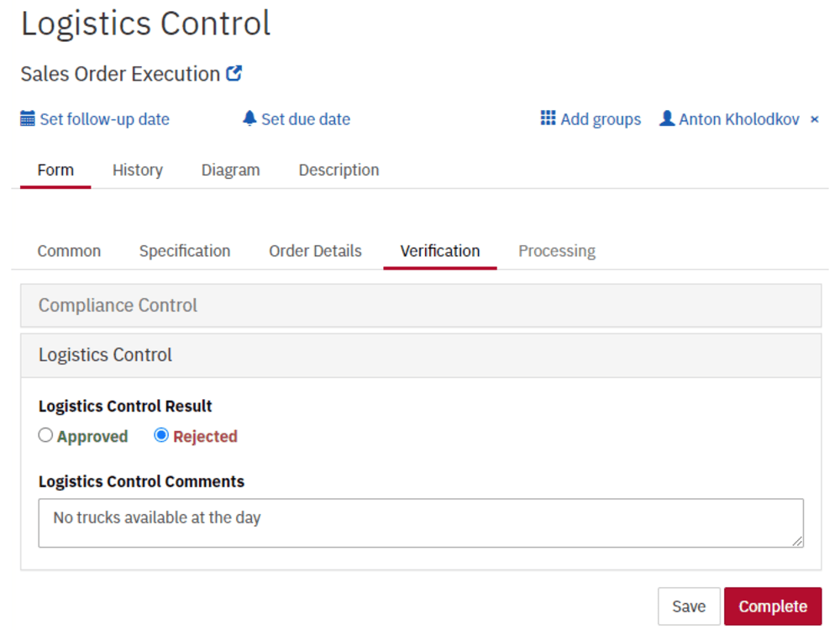840x630 pixels.
Task: Click the Set due date link
Action: (x=306, y=118)
